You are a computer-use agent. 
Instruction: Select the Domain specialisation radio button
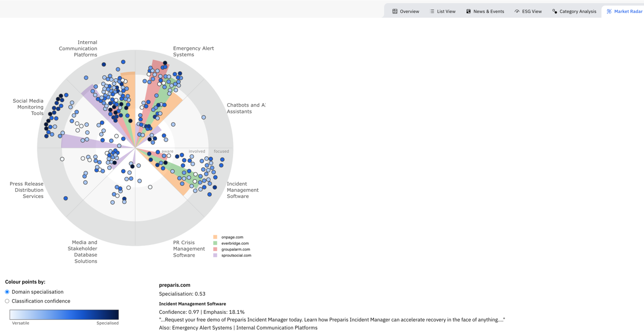point(7,292)
